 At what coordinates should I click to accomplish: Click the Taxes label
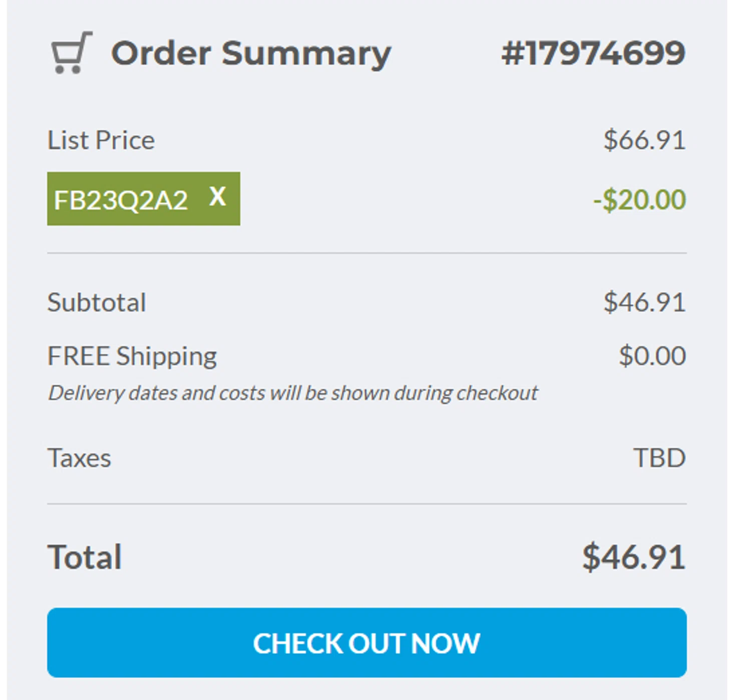(79, 458)
